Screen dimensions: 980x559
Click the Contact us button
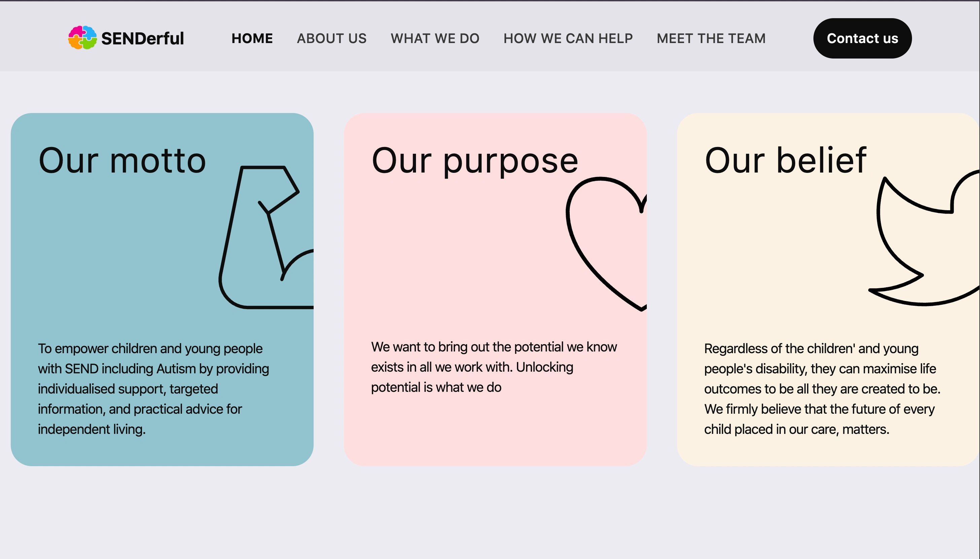click(x=862, y=38)
